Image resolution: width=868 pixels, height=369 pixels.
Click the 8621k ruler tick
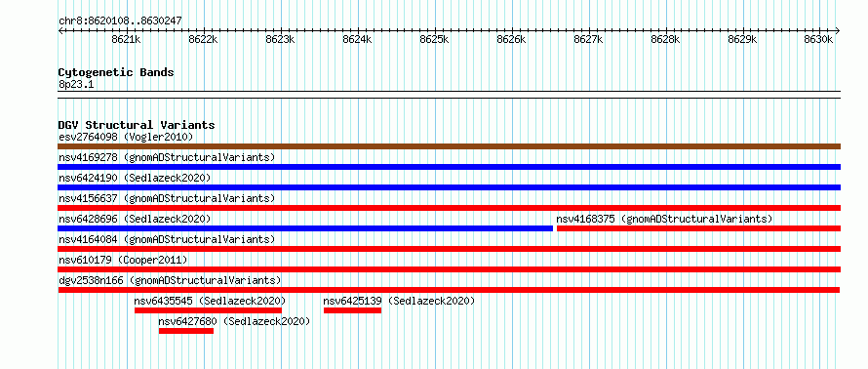[126, 39]
